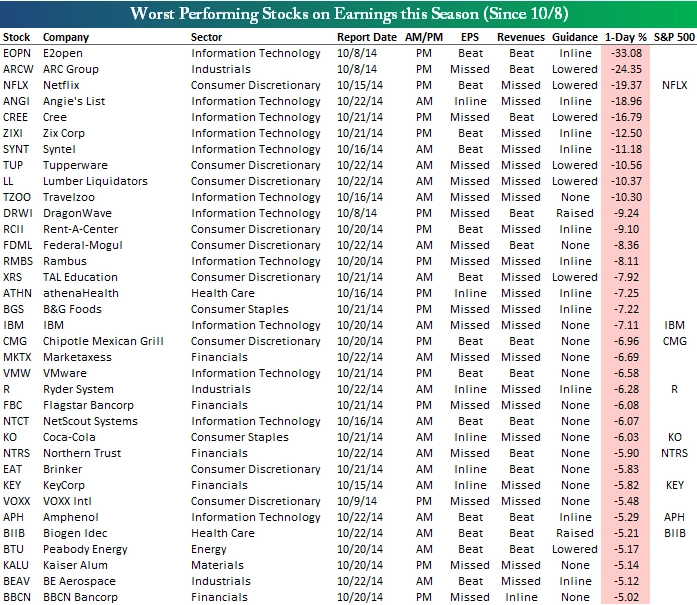Select the RMBS ticker symbol

[x=18, y=261]
